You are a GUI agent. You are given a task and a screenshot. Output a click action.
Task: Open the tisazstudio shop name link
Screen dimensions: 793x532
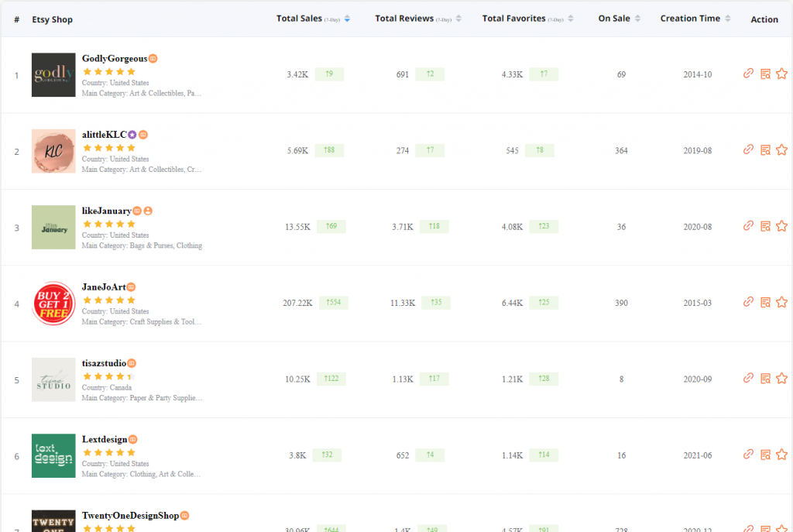(104, 363)
